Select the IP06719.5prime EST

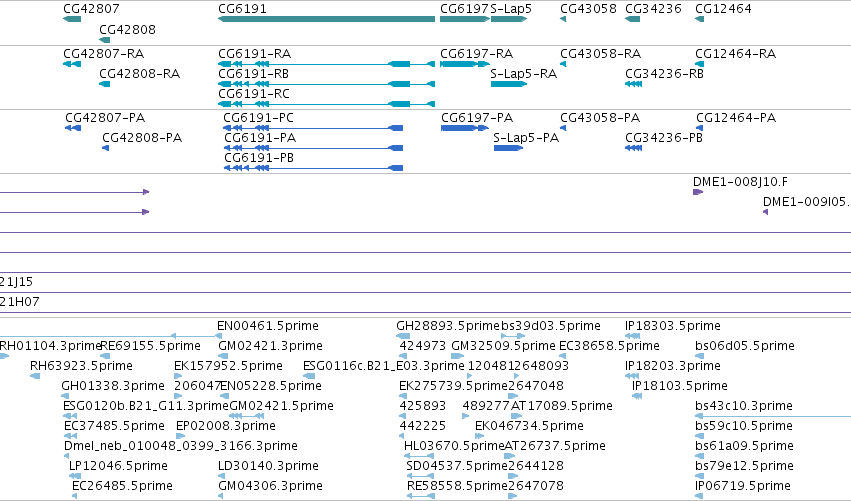(699, 496)
